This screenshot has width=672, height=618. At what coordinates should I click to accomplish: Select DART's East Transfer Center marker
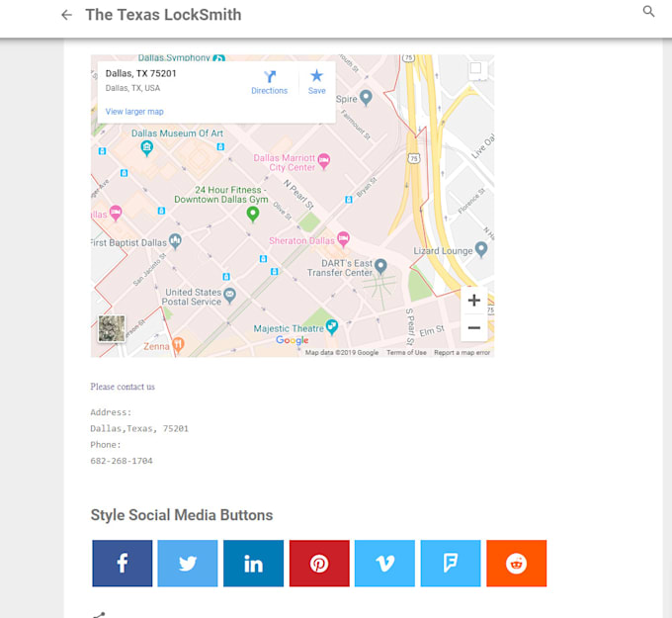pos(380,267)
